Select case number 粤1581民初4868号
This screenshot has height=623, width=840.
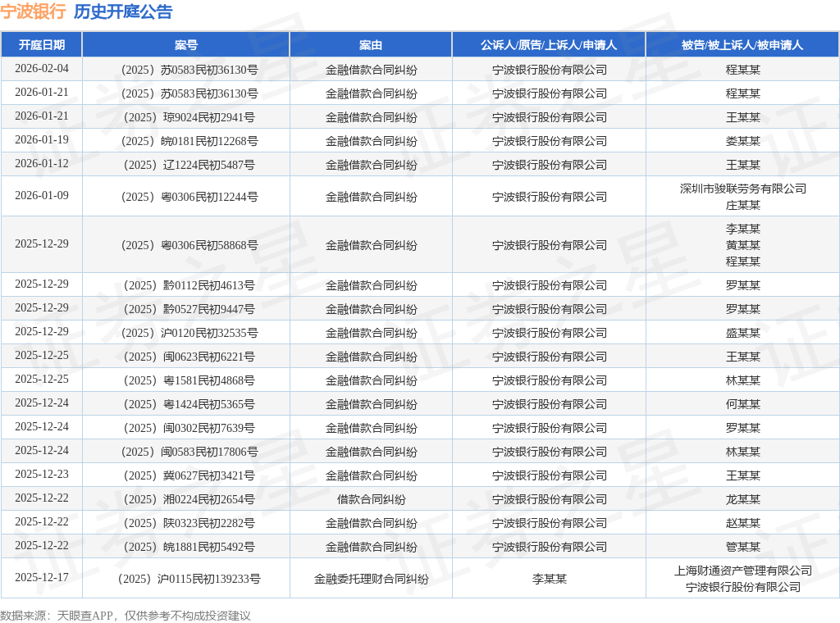tap(189, 380)
